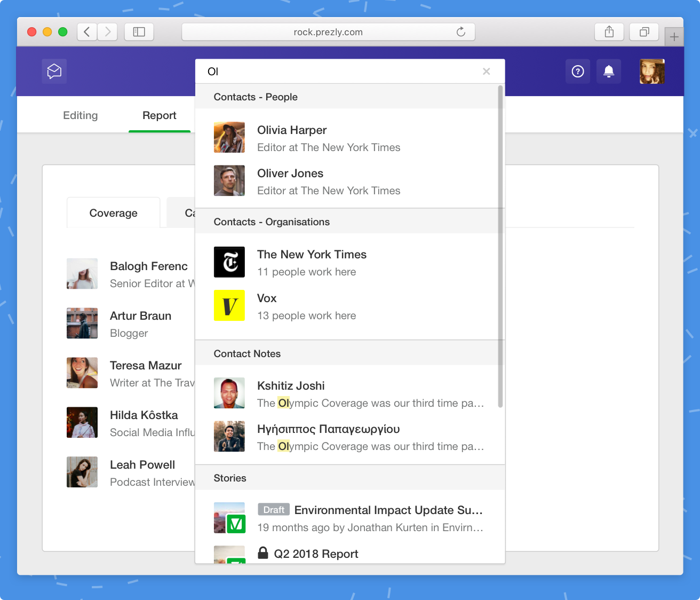Click Artur Braun's avatar photo
The image size is (700, 600).
tap(82, 323)
